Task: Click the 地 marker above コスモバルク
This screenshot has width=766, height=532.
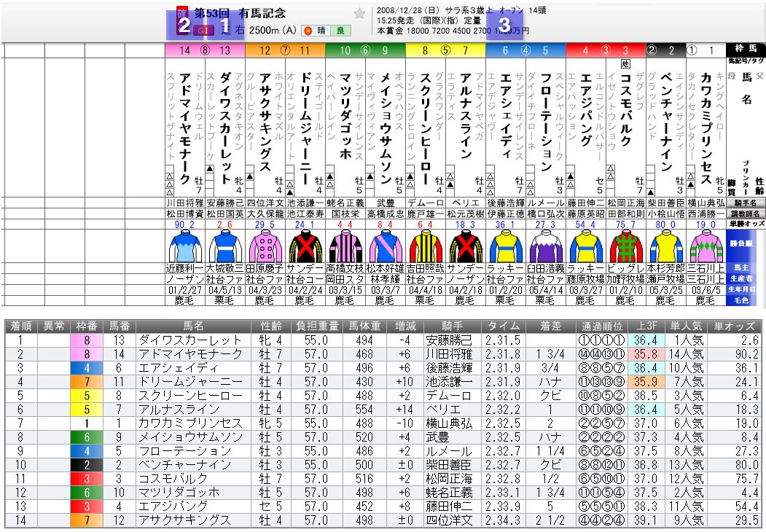Action: 625,65
